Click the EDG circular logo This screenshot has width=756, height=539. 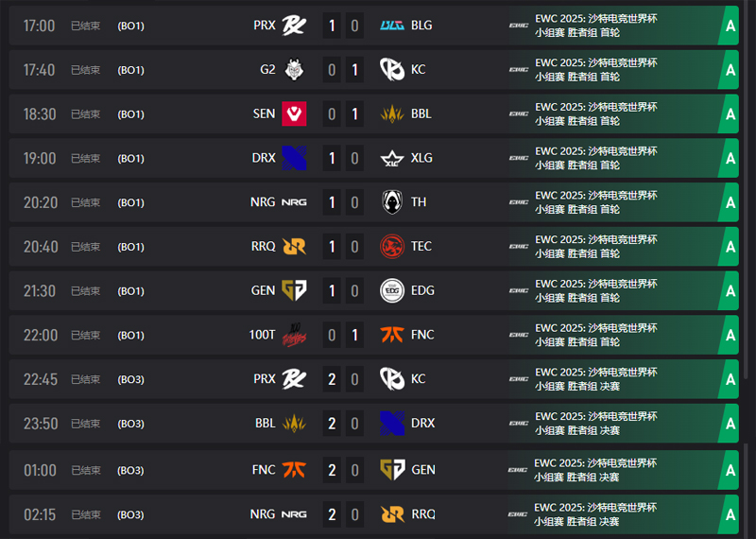[392, 290]
